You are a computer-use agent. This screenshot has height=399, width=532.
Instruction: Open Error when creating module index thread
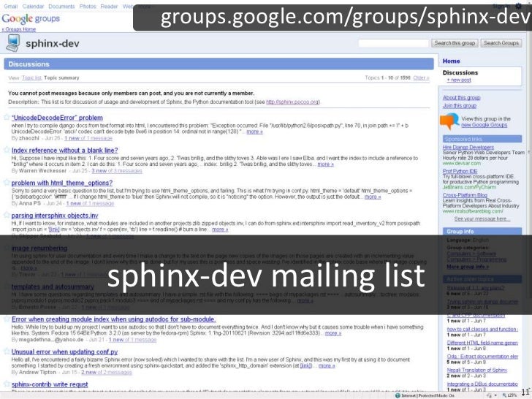[114, 319]
